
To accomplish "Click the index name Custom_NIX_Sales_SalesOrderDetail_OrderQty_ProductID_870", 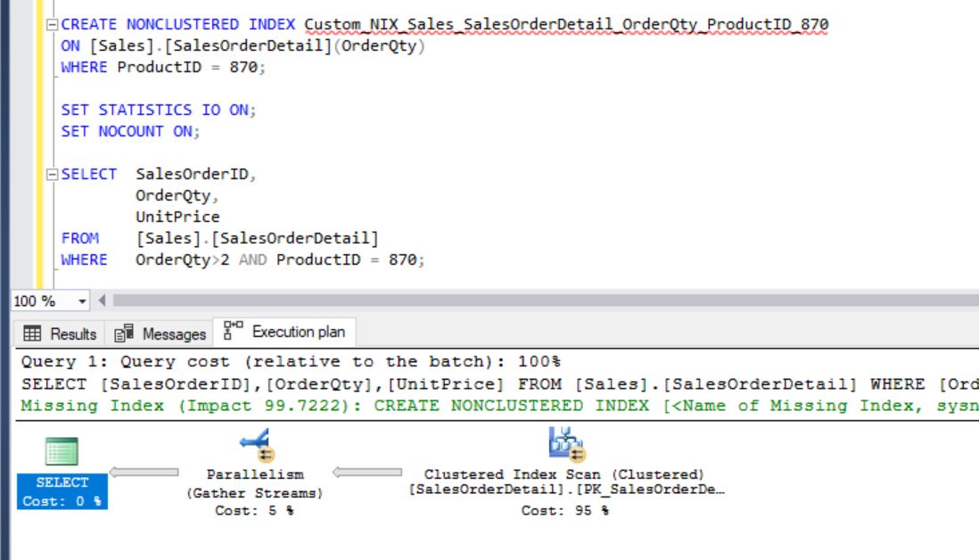I will 566,25.
